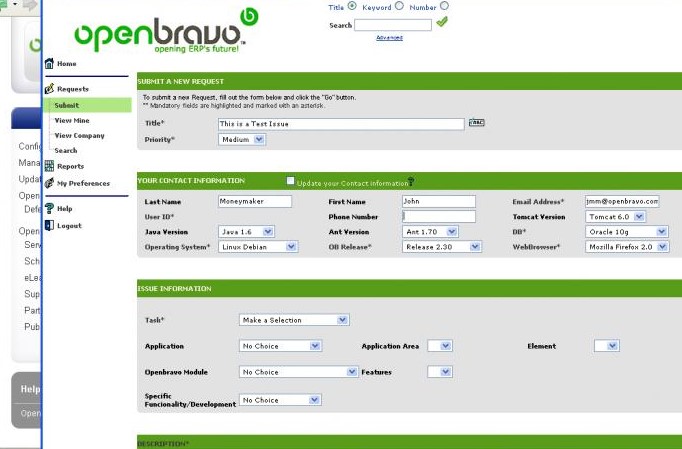Click the help icon next to Update Contact
This screenshot has height=449, width=682.
(411, 181)
